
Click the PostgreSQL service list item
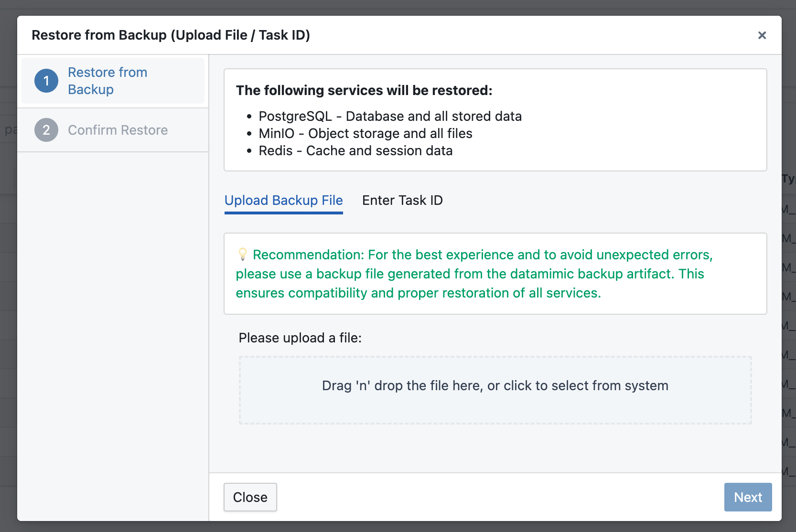tap(390, 116)
